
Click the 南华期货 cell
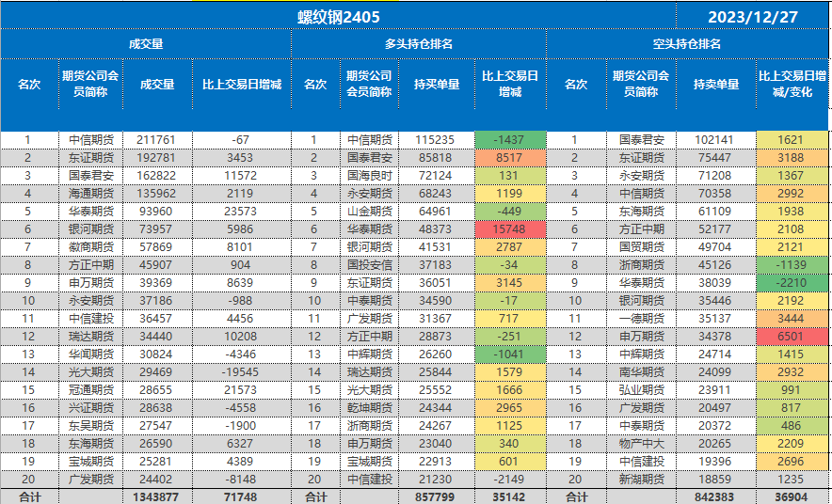pyautogui.click(x=642, y=372)
